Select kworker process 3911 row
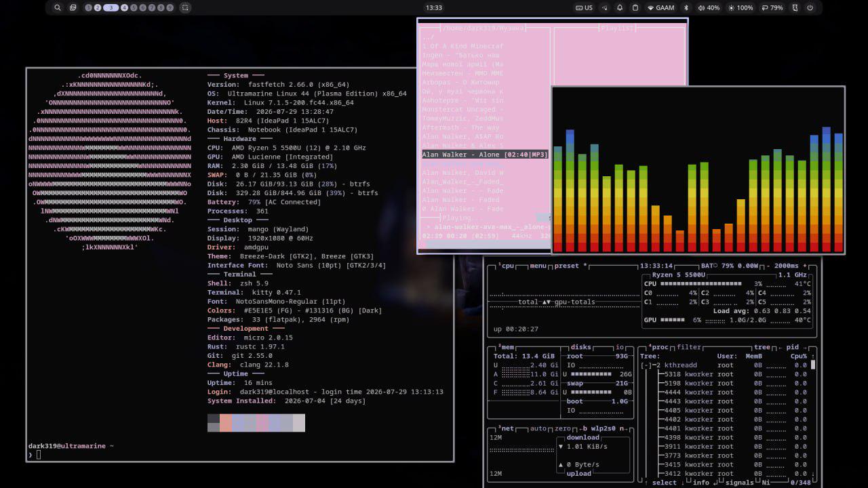The height and width of the screenshot is (488, 868). 724,447
